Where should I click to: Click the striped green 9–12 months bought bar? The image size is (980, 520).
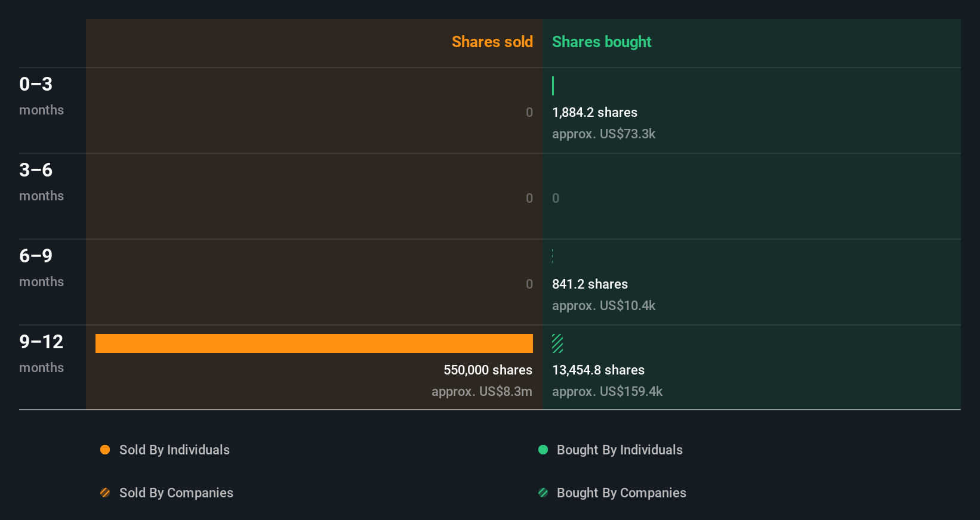pos(557,343)
